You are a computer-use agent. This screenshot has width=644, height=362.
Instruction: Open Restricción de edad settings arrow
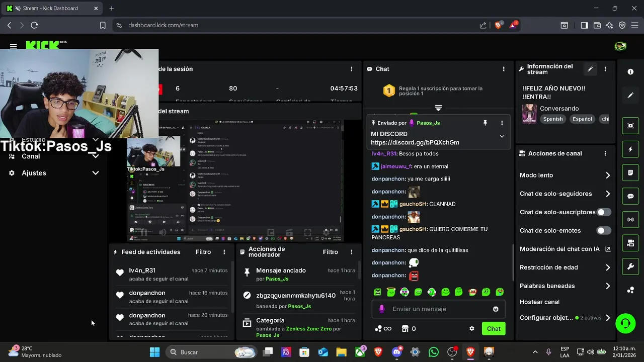tap(608, 267)
